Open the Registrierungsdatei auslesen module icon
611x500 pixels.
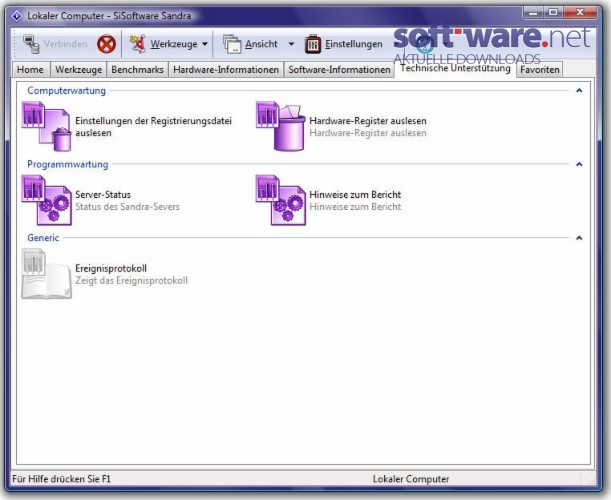pyautogui.click(x=46, y=126)
